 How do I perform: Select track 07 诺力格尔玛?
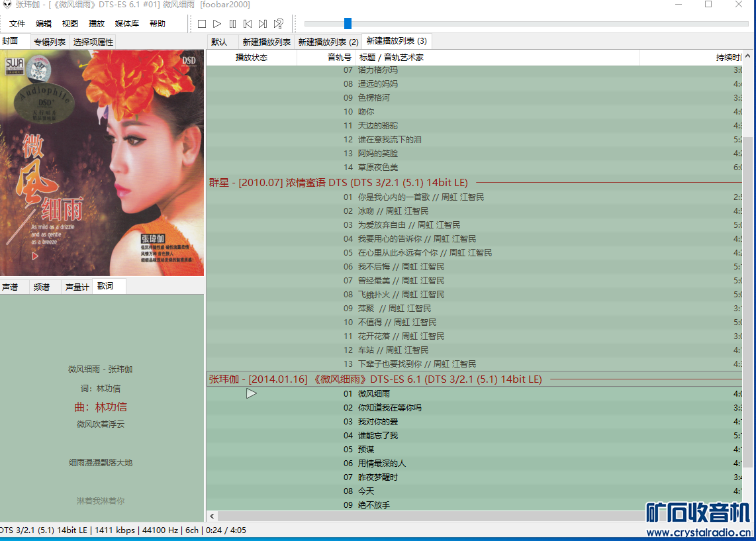pyautogui.click(x=475, y=70)
